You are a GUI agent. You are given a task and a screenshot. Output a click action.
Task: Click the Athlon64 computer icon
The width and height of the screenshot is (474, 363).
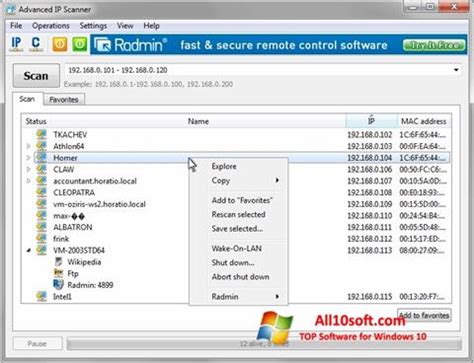coord(42,146)
